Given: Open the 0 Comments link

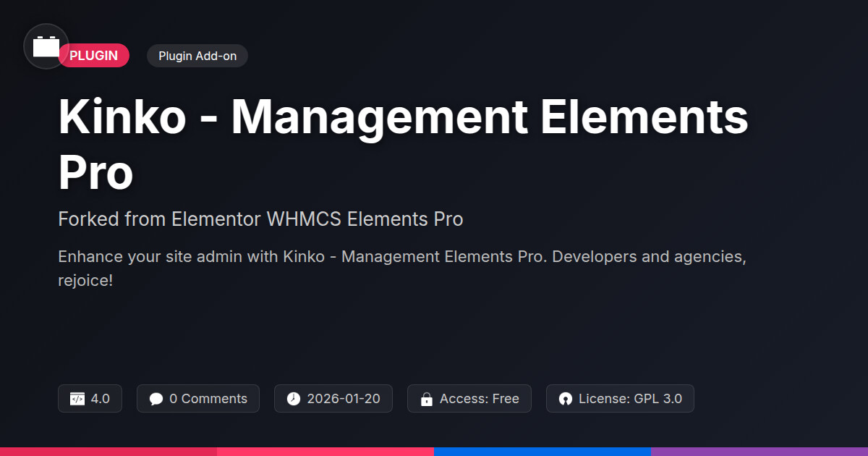Looking at the screenshot, I should [x=208, y=399].
